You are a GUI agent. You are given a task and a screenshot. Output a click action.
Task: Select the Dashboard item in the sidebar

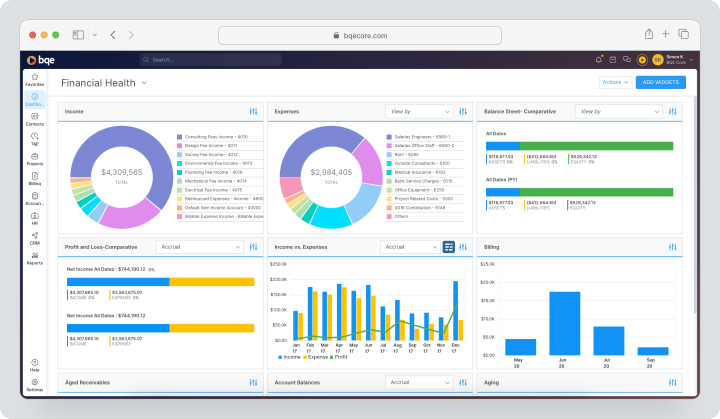click(x=34, y=99)
